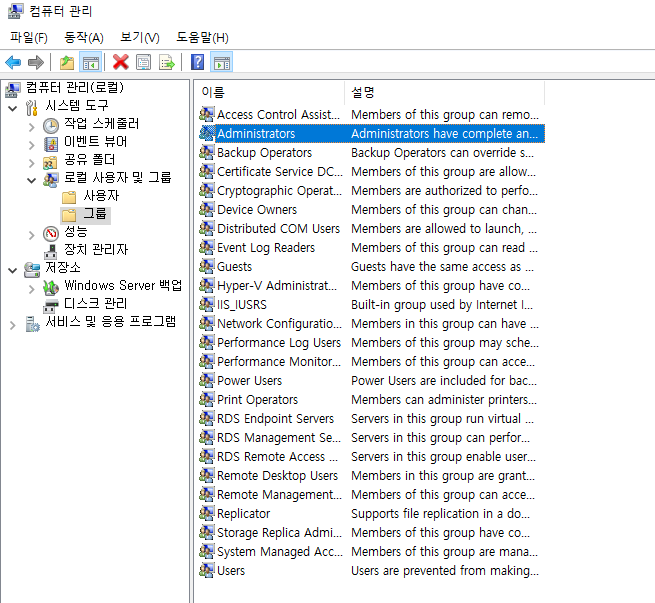
Task: Select Cryptographic Operat... group
Action: point(279,190)
